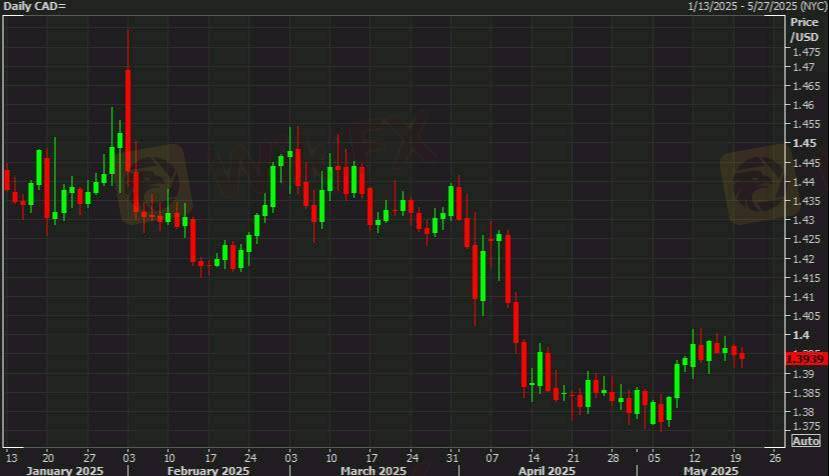The image size is (829, 476).
Task: Click the Price /USD axis label
Action: pos(804,30)
